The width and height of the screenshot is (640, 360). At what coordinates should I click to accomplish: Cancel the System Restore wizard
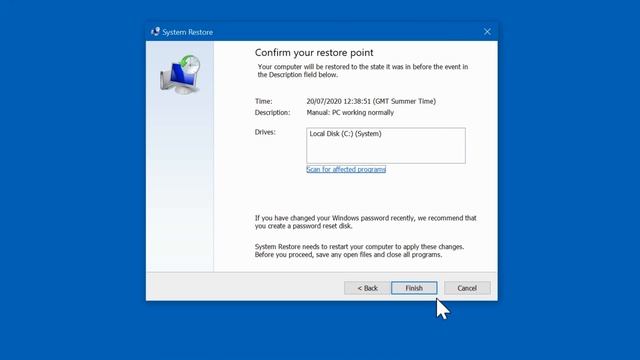click(467, 288)
